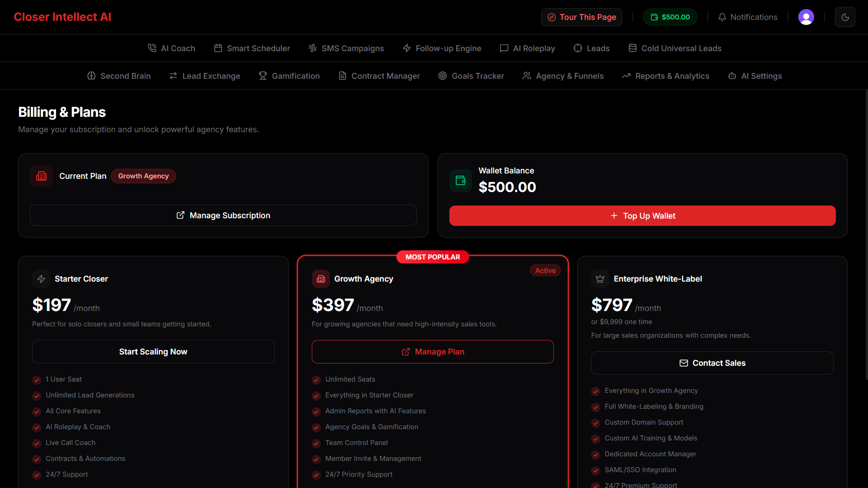Screen dimensions: 868x488
Task: Click the red Top Up Wallet button
Action: click(x=642, y=216)
